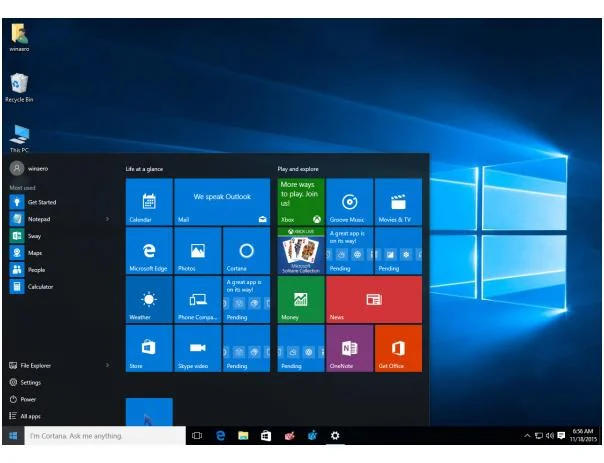Launch Edge from the taskbar
604x463 pixels.
(x=220, y=436)
